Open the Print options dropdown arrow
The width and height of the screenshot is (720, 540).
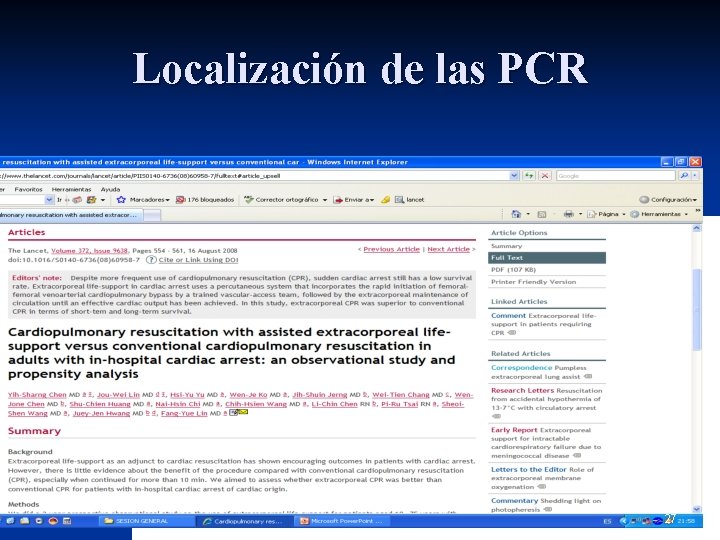click(x=580, y=214)
